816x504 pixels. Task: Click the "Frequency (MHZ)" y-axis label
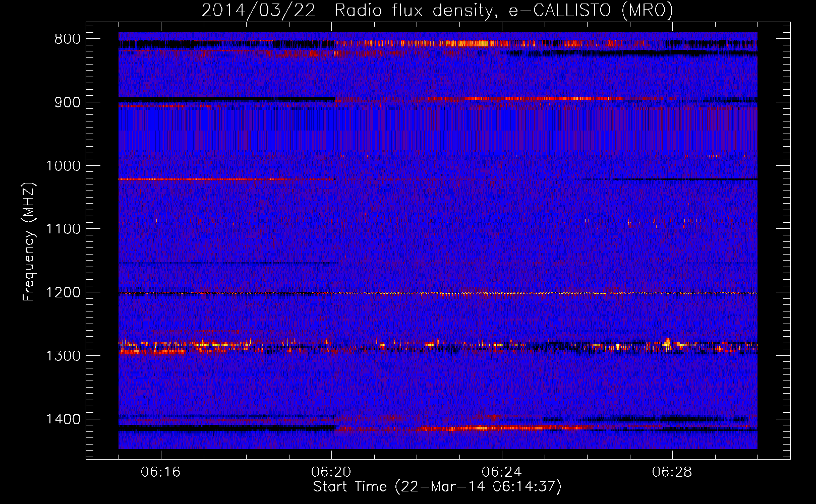coord(29,242)
